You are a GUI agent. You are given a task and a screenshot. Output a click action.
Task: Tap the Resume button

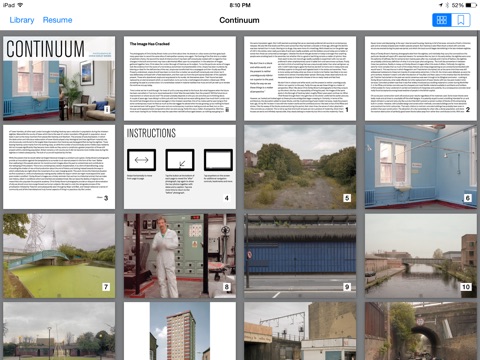click(x=57, y=20)
